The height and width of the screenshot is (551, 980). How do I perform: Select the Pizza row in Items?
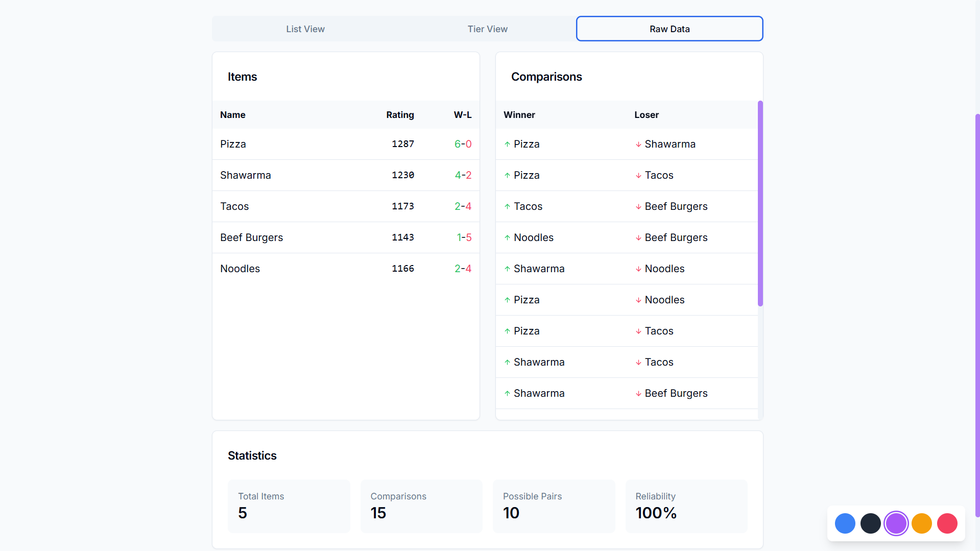point(345,144)
